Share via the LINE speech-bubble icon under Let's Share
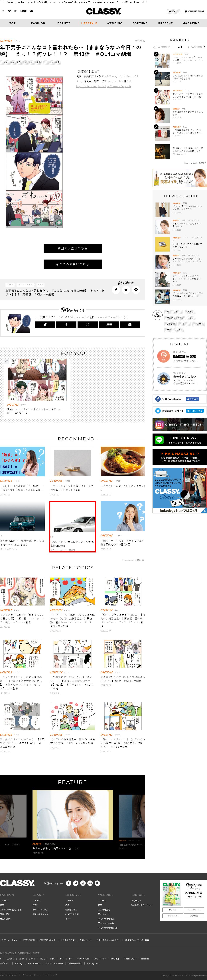The width and height of the screenshot is (207, 980). (x=136, y=290)
